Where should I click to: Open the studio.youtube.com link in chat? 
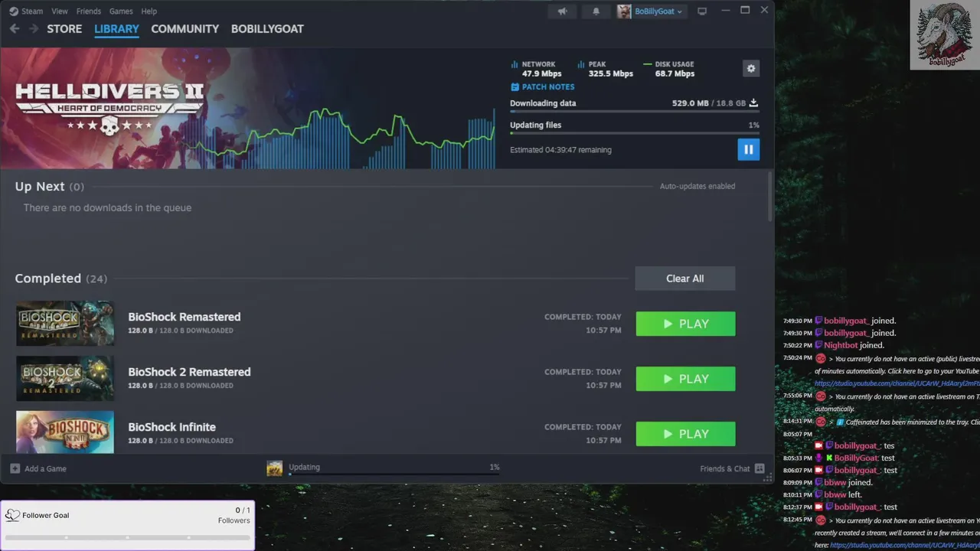pos(897,383)
